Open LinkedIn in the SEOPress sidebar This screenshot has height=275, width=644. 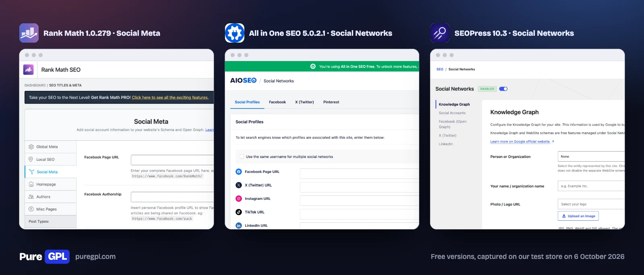pyautogui.click(x=446, y=144)
